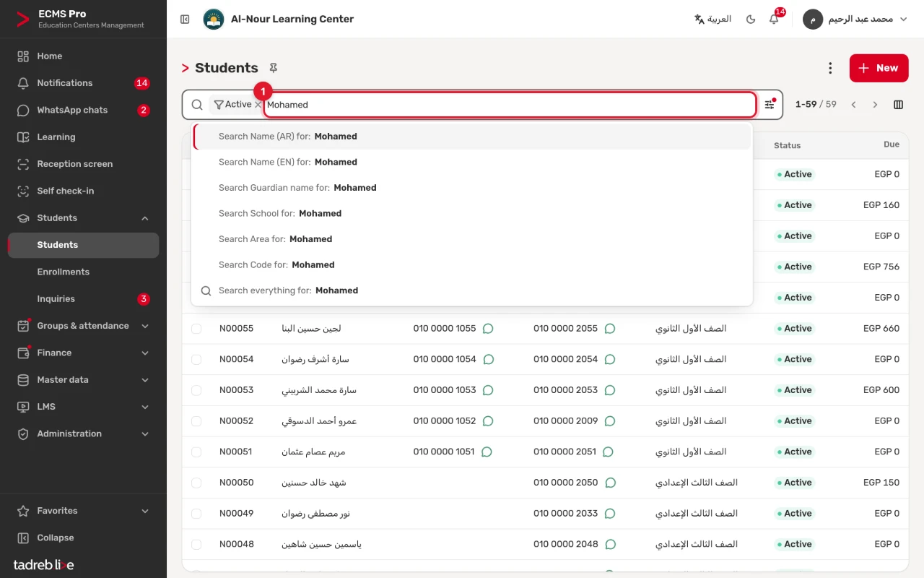Click the New student button
Image resolution: width=924 pixels, height=578 pixels.
click(879, 68)
